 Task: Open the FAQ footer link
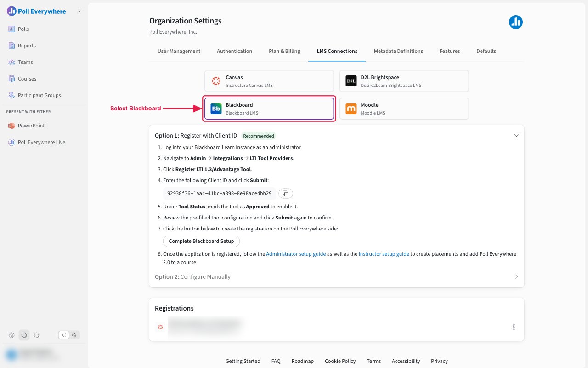[x=276, y=361]
